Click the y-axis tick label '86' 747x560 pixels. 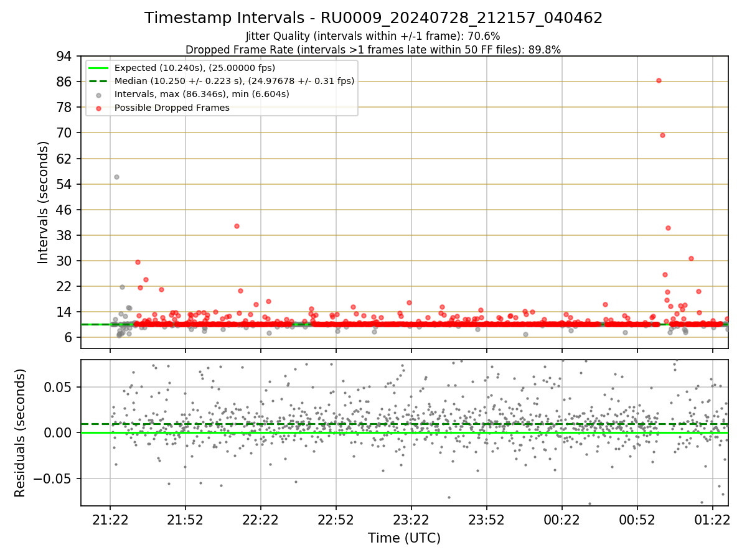(x=65, y=82)
